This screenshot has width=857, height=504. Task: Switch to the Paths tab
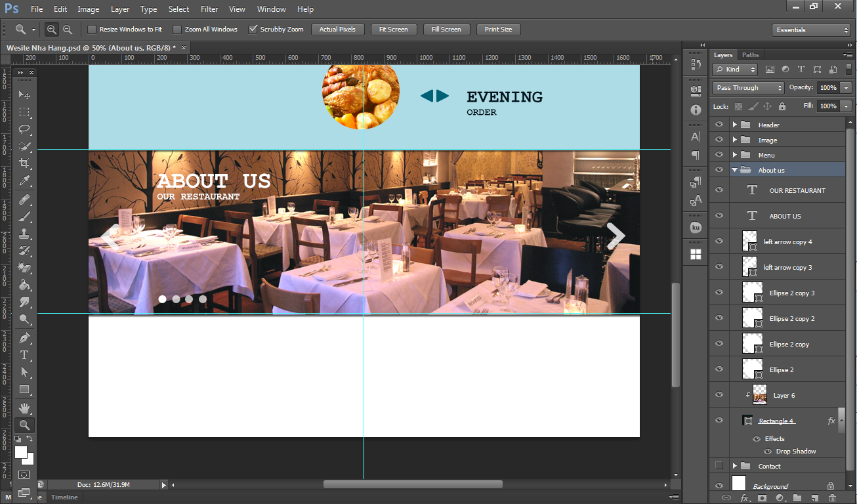[x=751, y=55]
